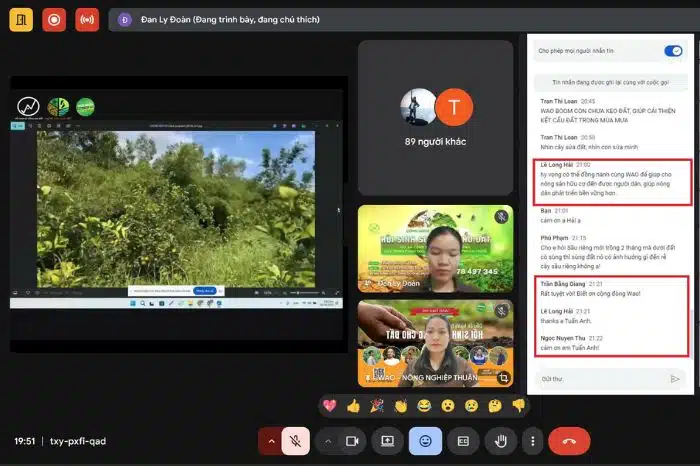Viewport: 700px width, 466px height.
Task: Turn off the camera button
Action: [x=352, y=440]
